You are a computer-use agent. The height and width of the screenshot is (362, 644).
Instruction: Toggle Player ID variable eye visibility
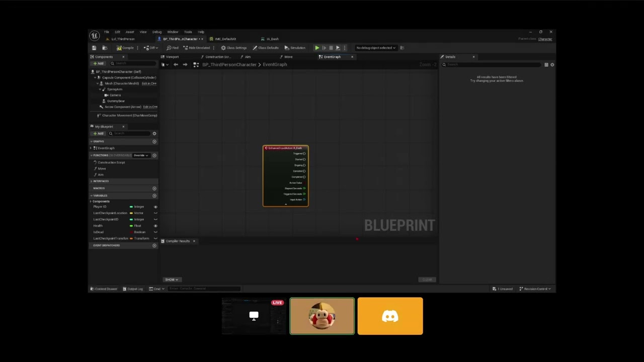click(155, 207)
